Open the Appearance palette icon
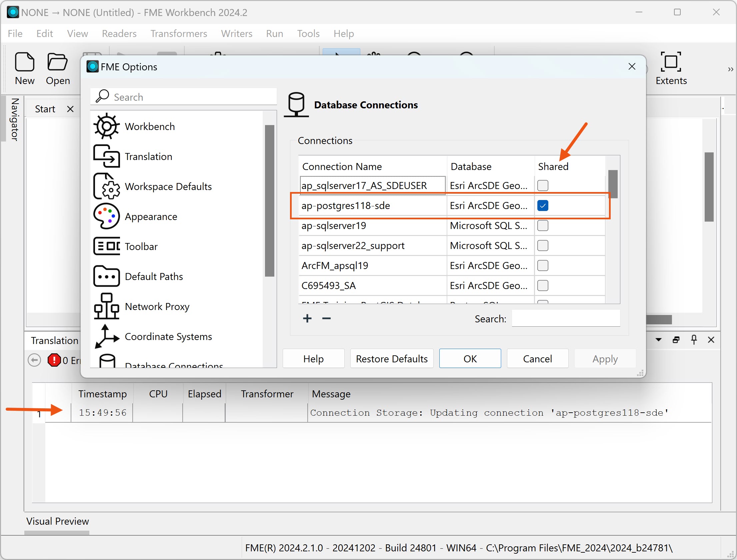 (106, 216)
